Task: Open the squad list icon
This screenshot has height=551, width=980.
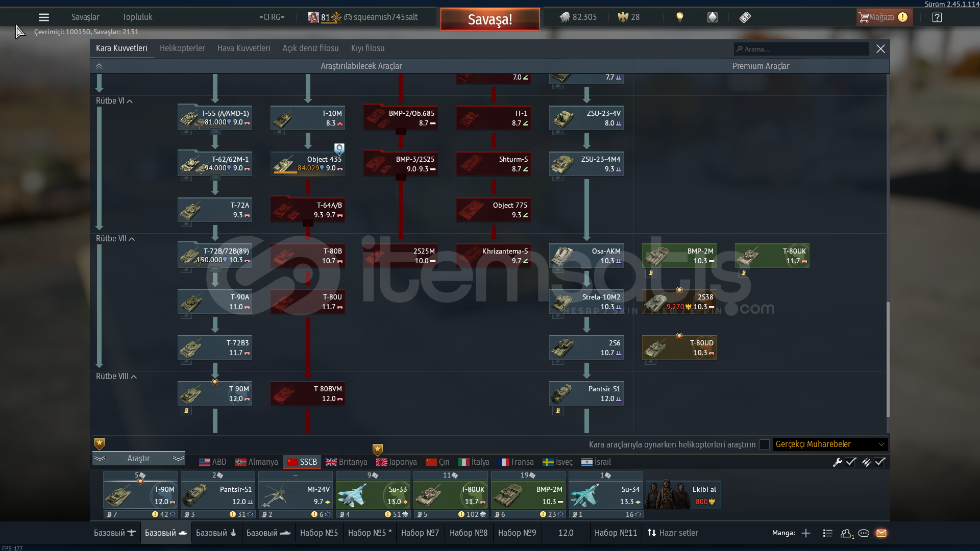Action: 828,533
